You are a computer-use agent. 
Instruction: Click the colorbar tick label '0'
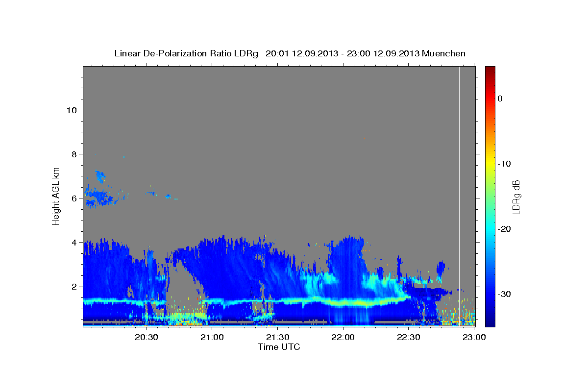500,98
